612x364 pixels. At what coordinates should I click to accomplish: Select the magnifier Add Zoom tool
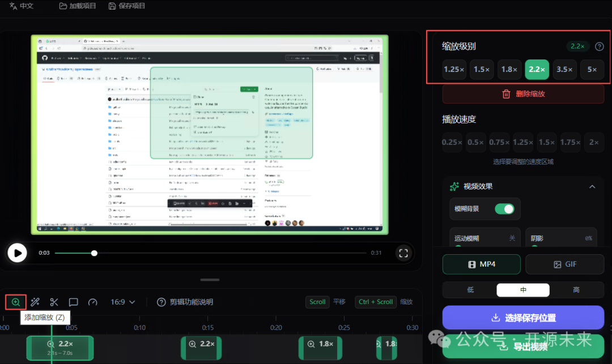point(15,302)
